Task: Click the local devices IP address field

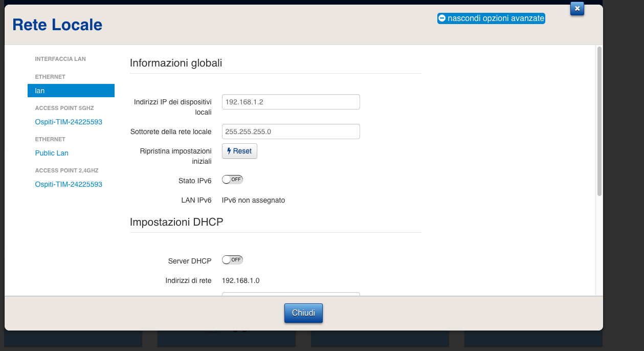Action: pos(291,102)
